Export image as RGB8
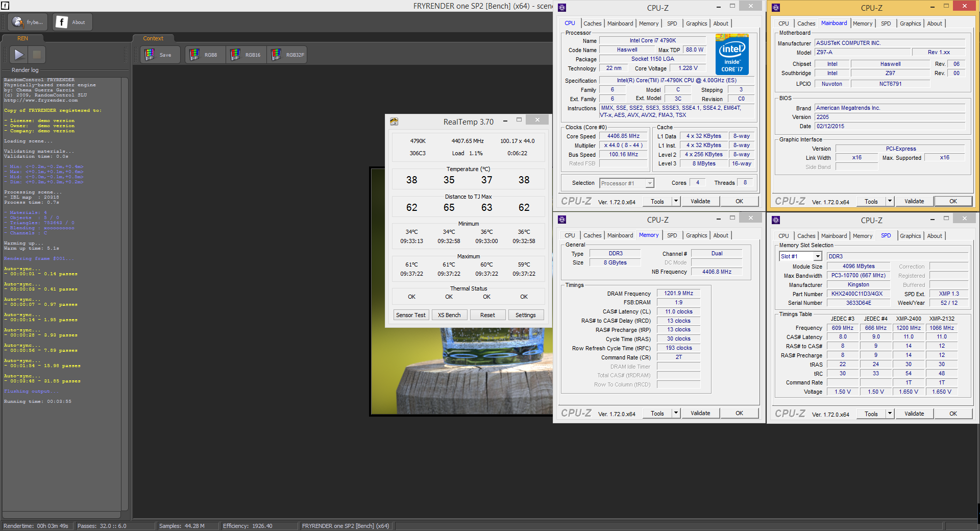The image size is (980, 531). (205, 55)
